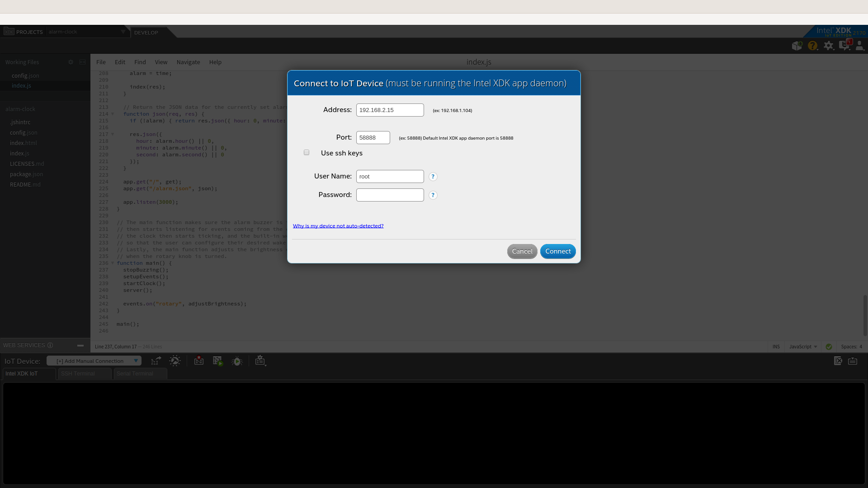Open the notifications speech bubble icon
The width and height of the screenshot is (868, 488).
point(844,45)
